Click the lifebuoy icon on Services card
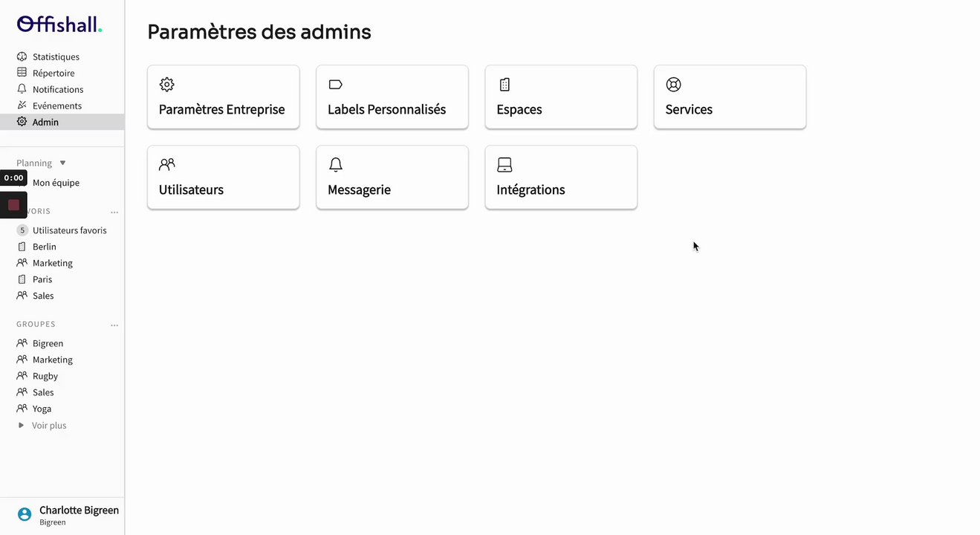The width and height of the screenshot is (980, 535). click(673, 85)
